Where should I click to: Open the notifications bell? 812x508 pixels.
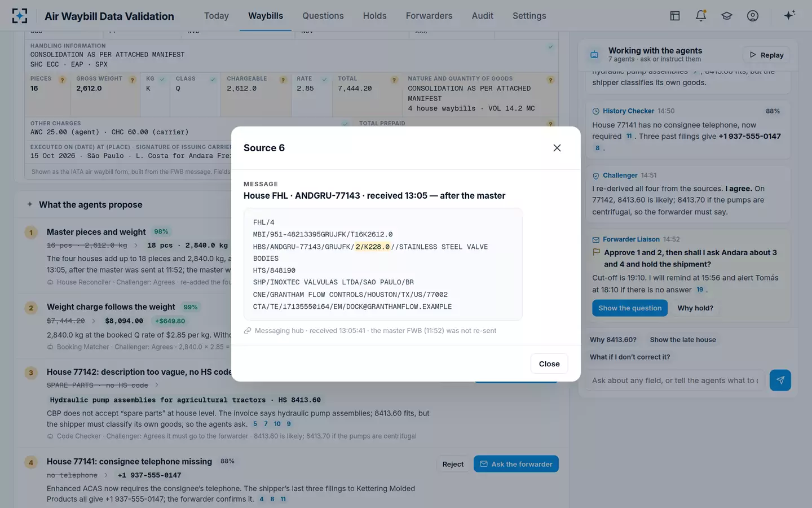[x=701, y=16]
